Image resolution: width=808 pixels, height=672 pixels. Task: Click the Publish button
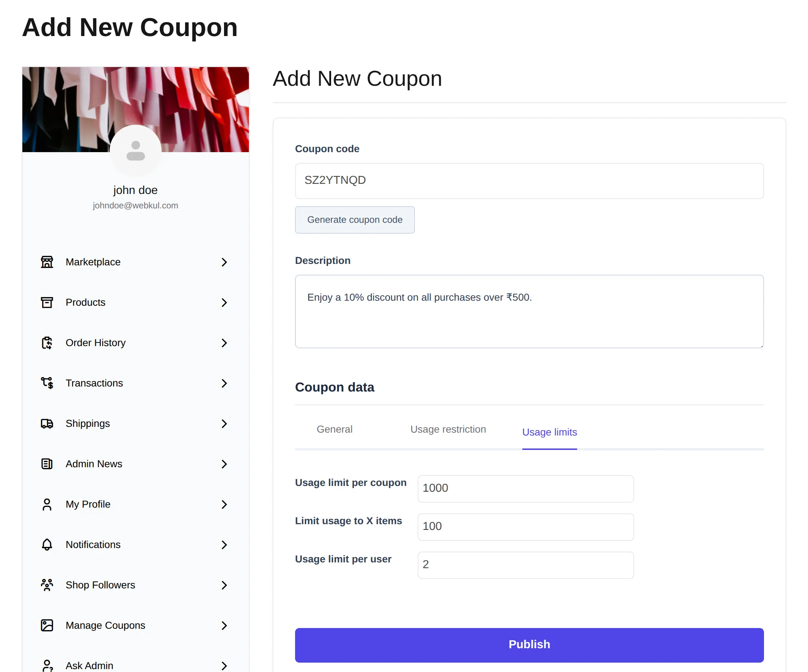(529, 645)
